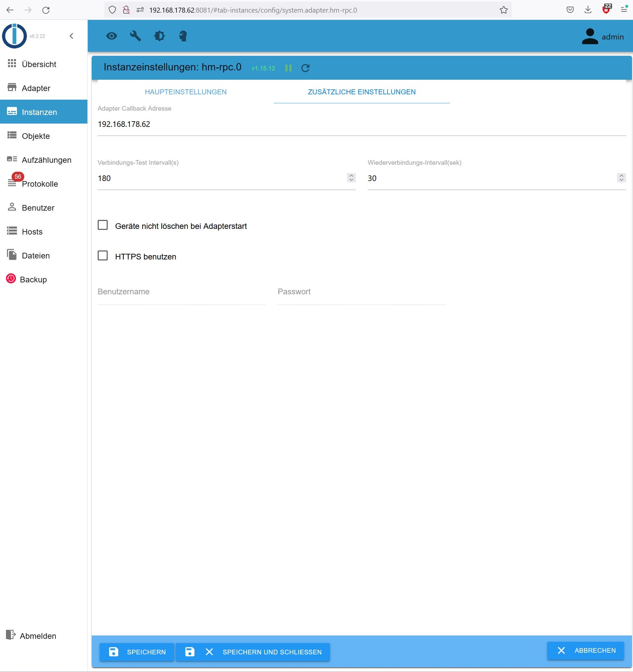Open the Pocket save icon
Image resolution: width=633 pixels, height=672 pixels.
click(x=570, y=10)
